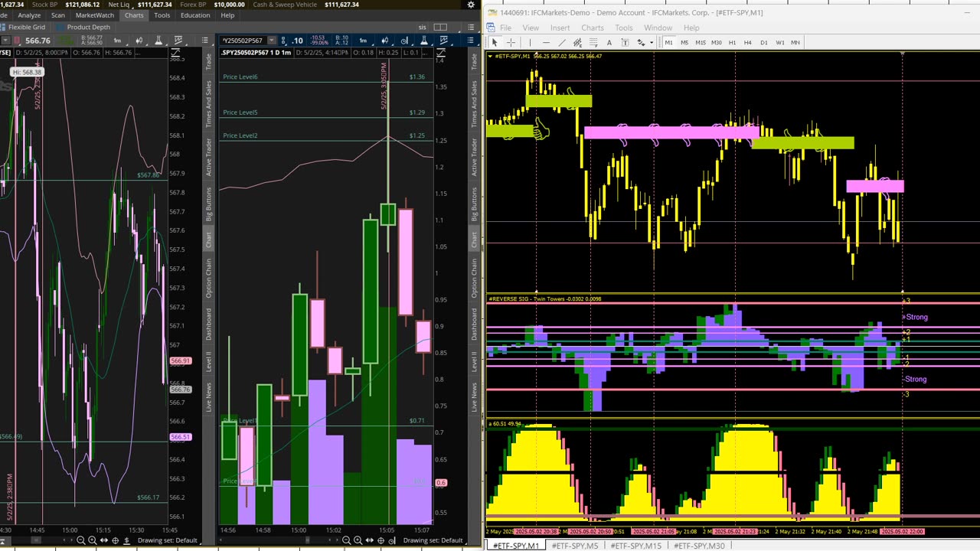980x551 pixels.
Task: Select the text label 'T' tool
Action: point(625,42)
